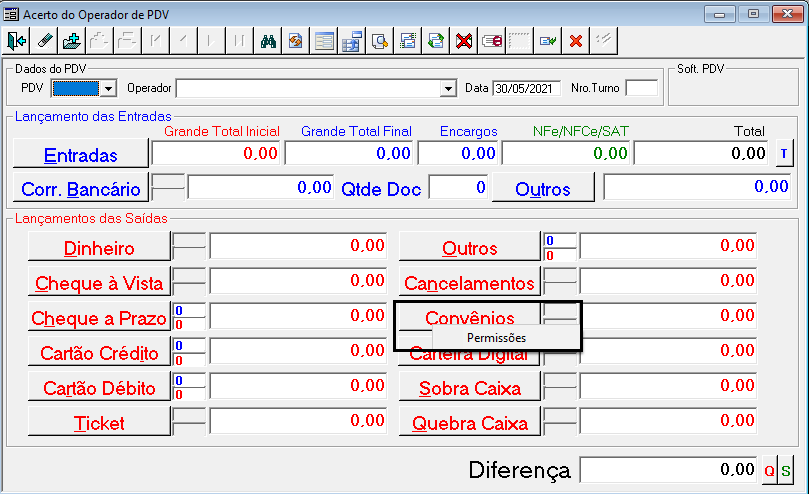Click the Total value field
The height and width of the screenshot is (494, 809).
click(x=701, y=153)
